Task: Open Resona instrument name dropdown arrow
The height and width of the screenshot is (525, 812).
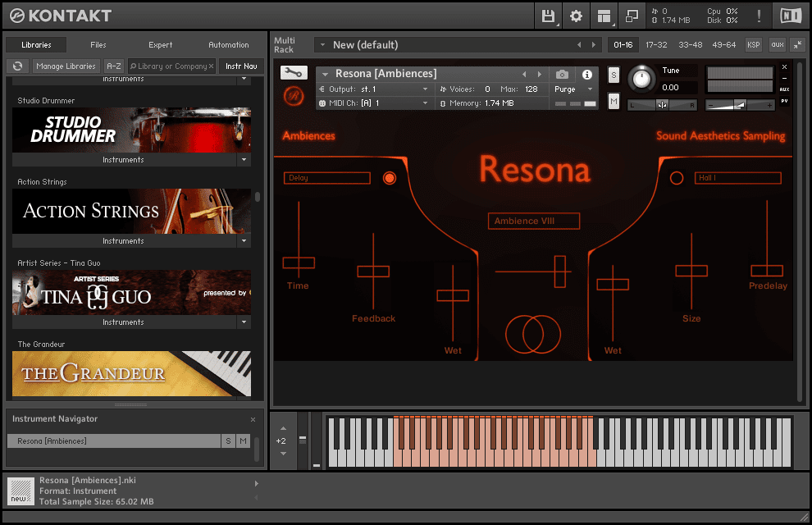Action: [326, 74]
